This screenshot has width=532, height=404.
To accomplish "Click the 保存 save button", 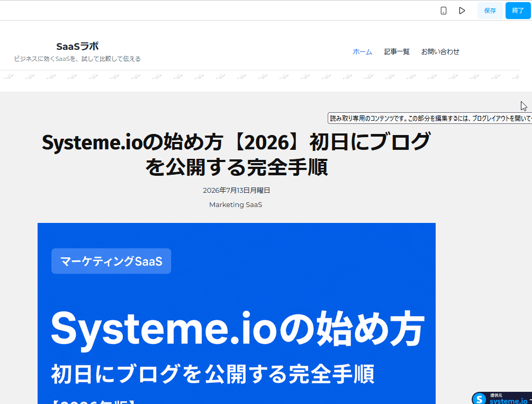I will click(490, 11).
